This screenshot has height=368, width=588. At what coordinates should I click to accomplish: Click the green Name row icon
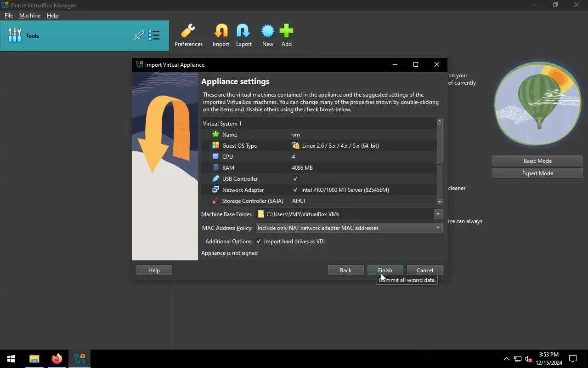pos(215,134)
